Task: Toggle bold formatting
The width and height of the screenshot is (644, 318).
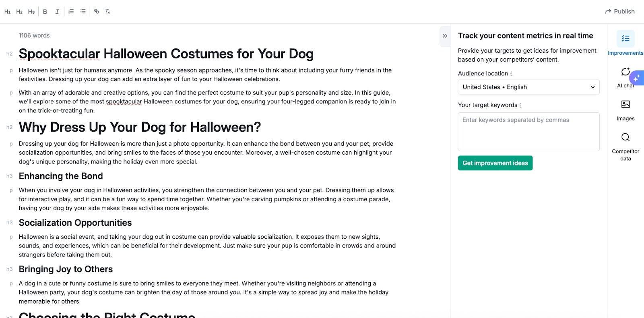Action: coord(45,12)
